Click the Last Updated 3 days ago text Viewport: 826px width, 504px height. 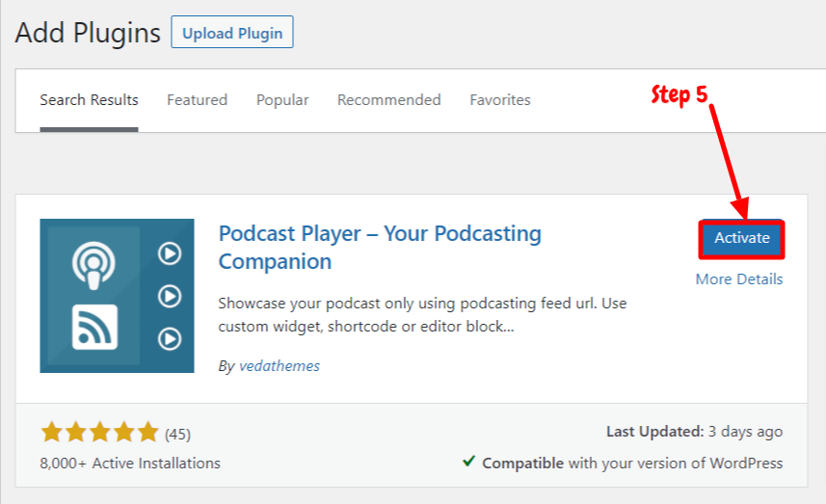pos(694,432)
